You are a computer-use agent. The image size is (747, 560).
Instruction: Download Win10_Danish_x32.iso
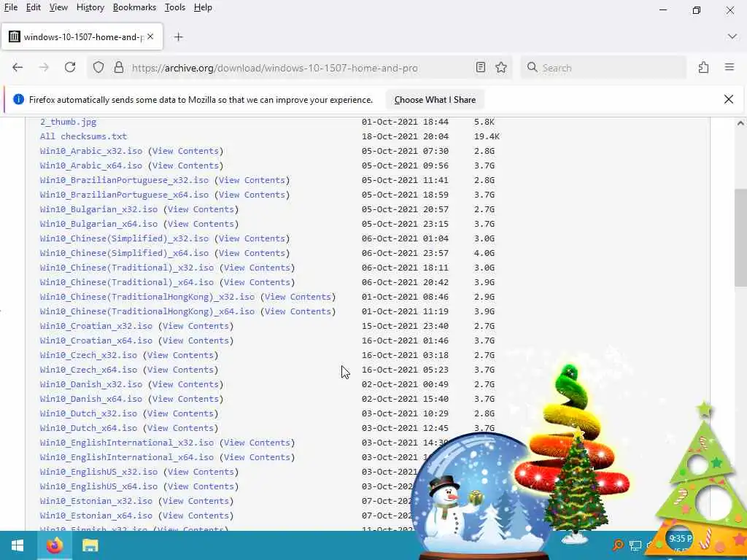91,384
